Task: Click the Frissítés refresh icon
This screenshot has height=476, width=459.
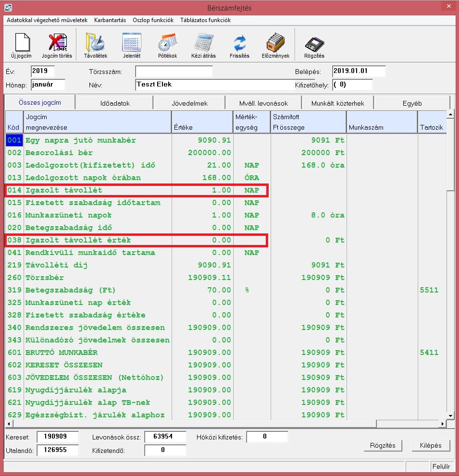Action: pyautogui.click(x=240, y=43)
